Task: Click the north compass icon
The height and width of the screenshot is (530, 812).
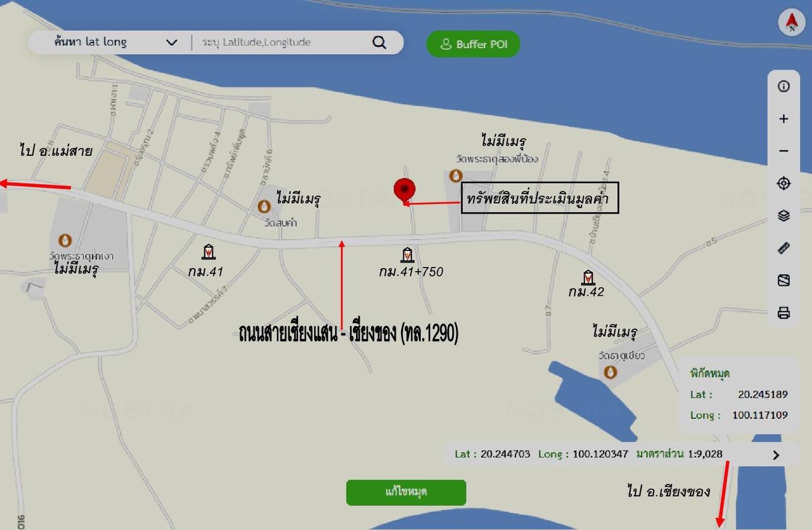Action: (792, 23)
